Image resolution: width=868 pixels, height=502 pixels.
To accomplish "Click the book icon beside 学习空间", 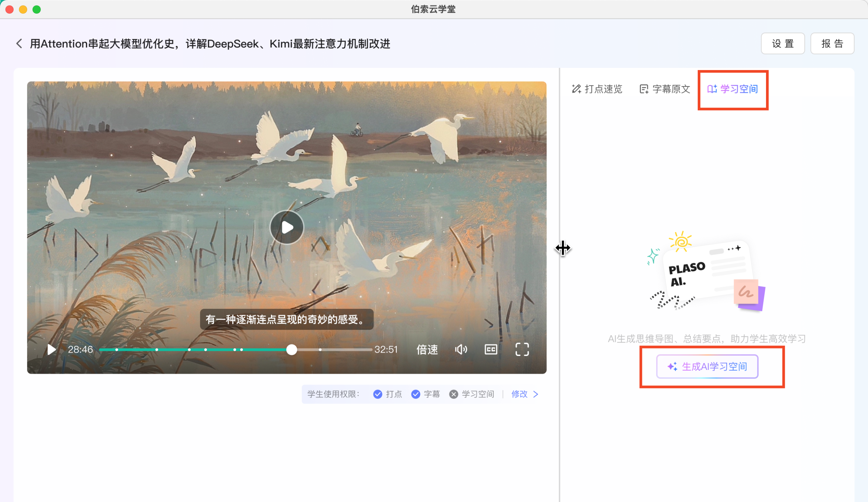I will pyautogui.click(x=712, y=89).
